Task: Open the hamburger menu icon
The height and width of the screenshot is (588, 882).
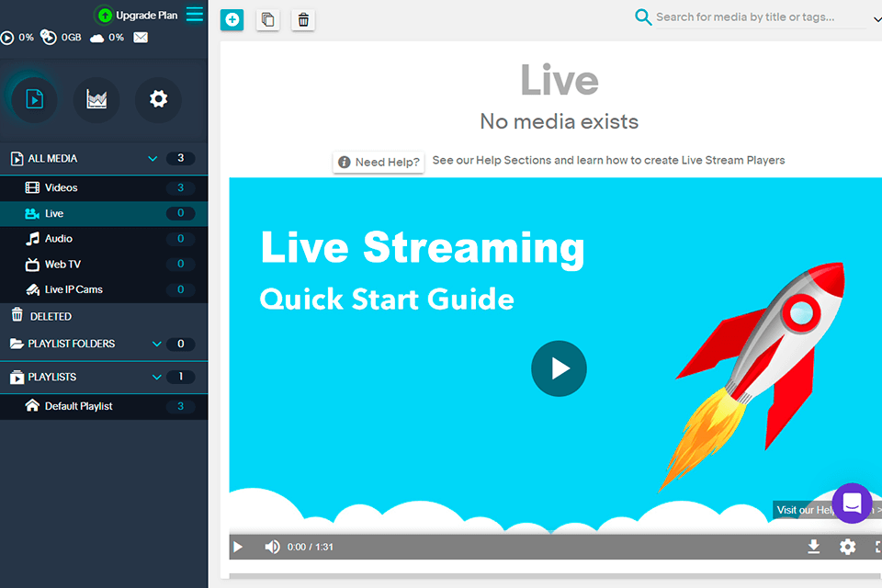Action: tap(195, 15)
